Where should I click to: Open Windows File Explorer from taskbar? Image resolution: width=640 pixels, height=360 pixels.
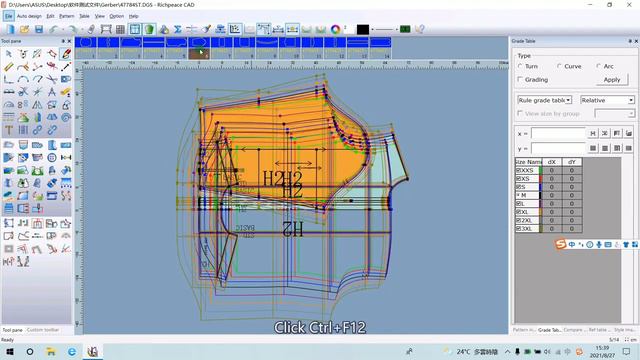click(51, 351)
